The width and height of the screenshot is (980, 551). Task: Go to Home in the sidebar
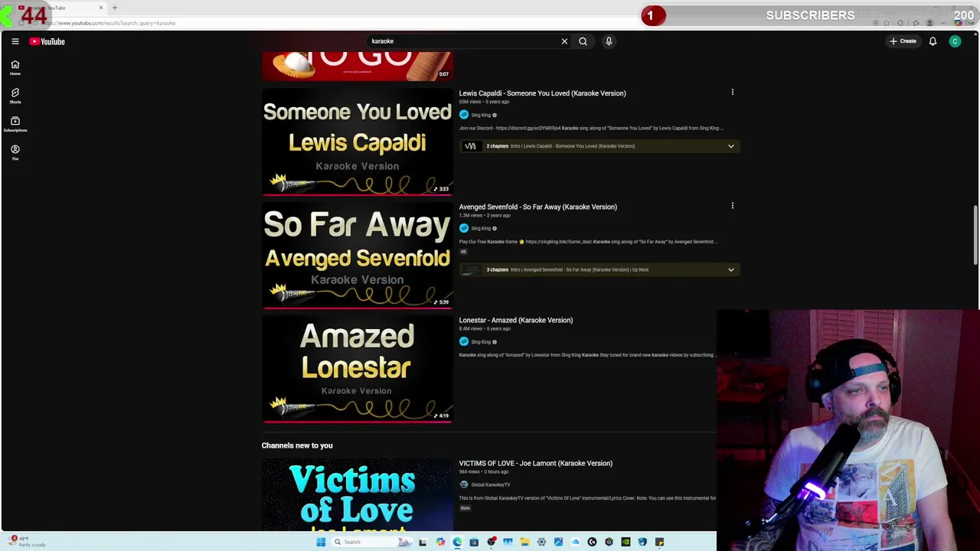click(x=15, y=68)
